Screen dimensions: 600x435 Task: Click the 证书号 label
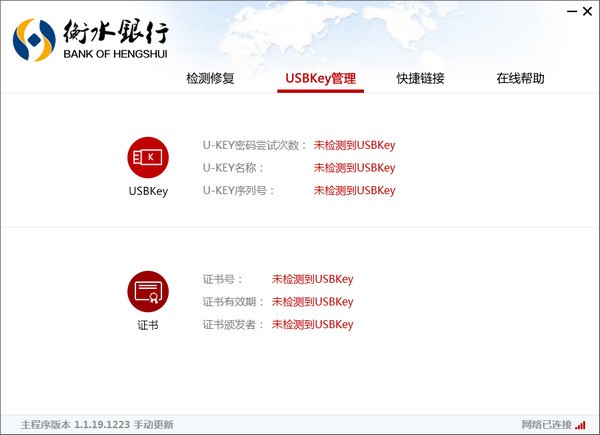222,279
